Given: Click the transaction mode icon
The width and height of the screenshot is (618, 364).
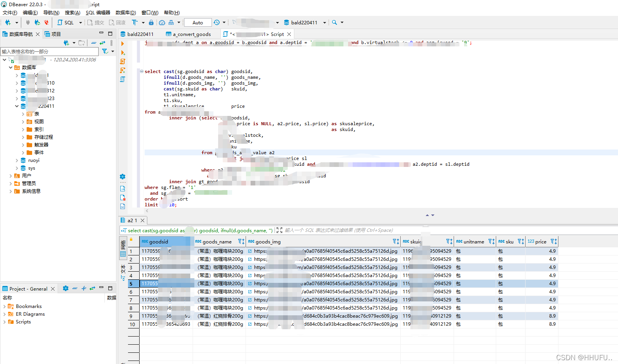Looking at the screenshot, I should (x=135, y=22).
